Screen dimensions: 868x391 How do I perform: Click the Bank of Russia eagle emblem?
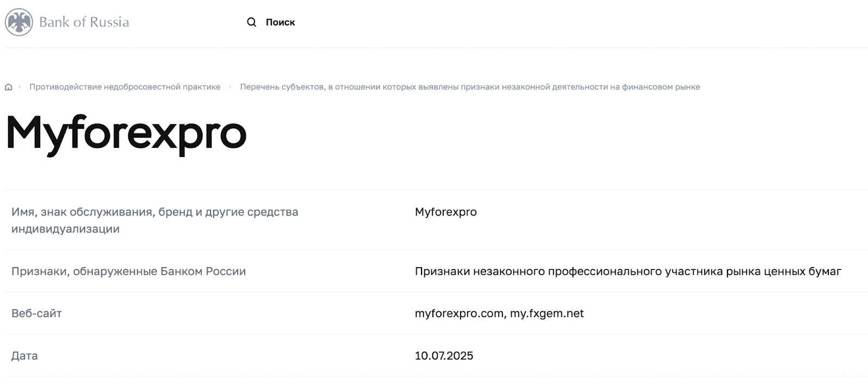point(18,22)
